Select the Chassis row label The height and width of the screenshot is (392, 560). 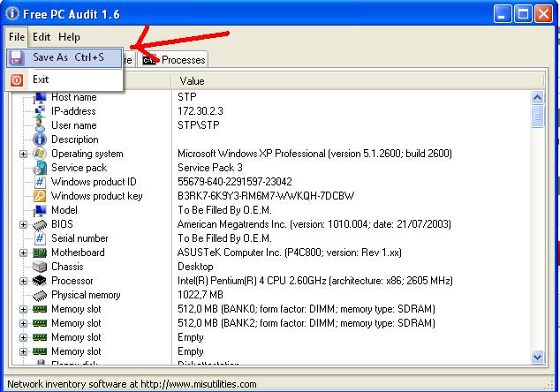point(67,267)
